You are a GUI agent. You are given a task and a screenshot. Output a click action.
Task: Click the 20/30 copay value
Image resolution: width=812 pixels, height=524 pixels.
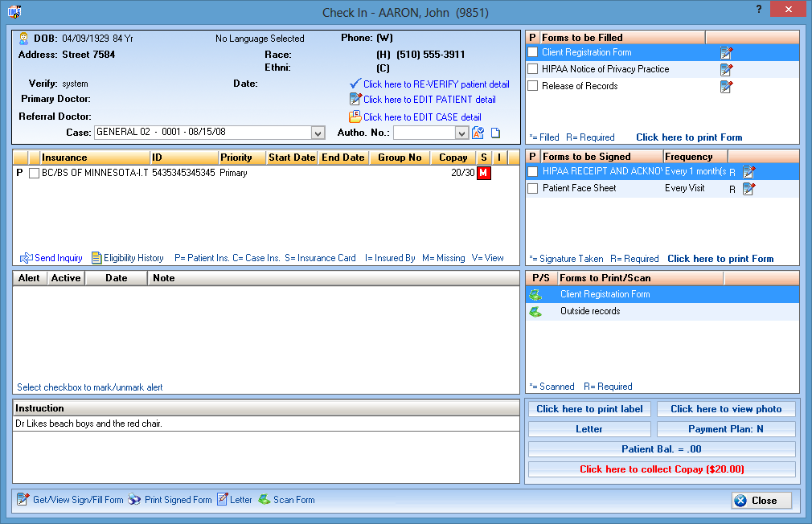462,173
